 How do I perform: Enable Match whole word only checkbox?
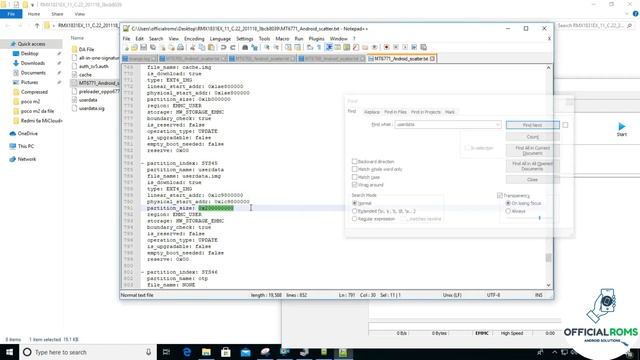354,169
